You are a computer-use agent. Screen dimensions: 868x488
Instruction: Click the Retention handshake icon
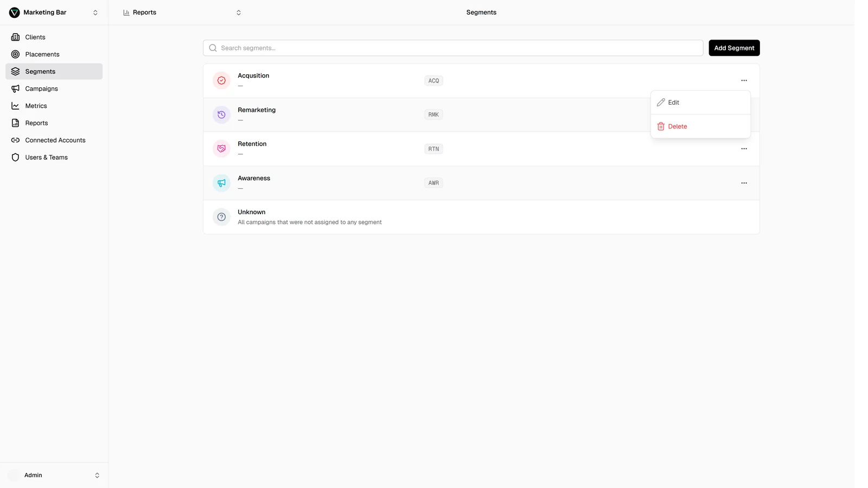(221, 149)
